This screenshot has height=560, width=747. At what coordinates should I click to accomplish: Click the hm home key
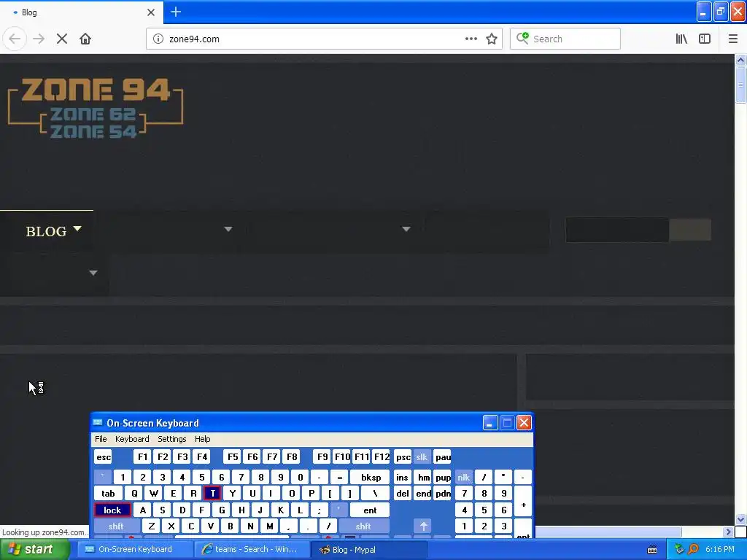click(x=423, y=477)
